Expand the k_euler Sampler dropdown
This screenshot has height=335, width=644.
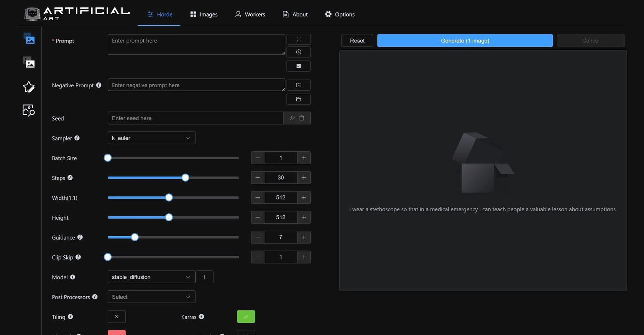[151, 138]
